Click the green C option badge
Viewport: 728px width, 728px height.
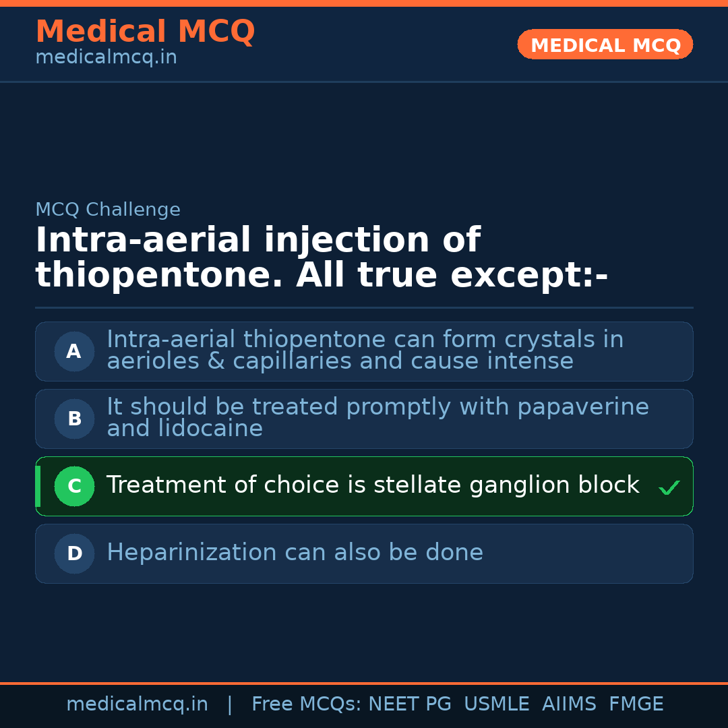point(74,486)
